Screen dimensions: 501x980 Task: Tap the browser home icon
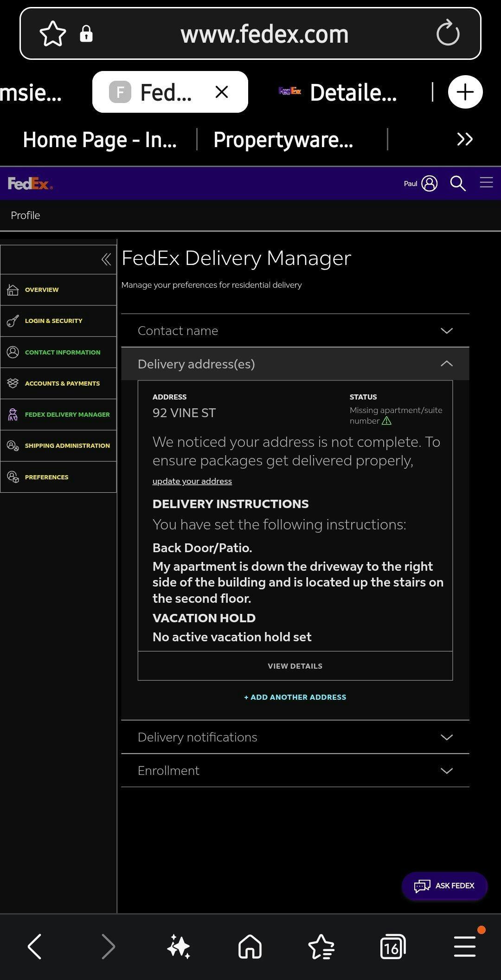(250, 947)
